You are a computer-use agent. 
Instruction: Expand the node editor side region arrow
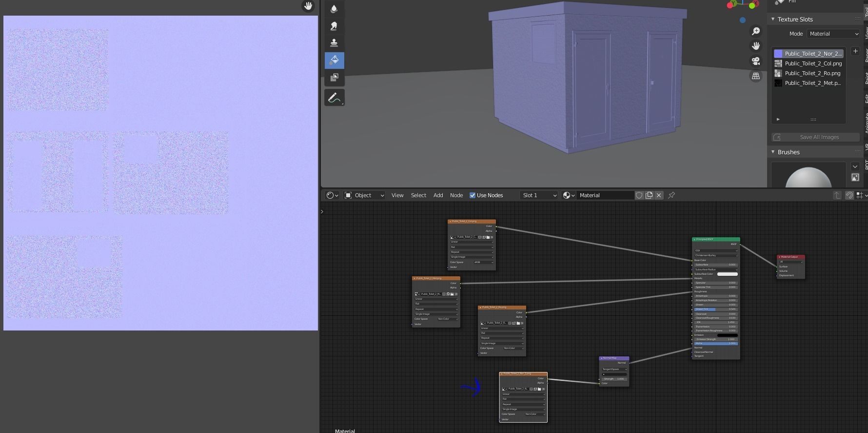point(322,211)
